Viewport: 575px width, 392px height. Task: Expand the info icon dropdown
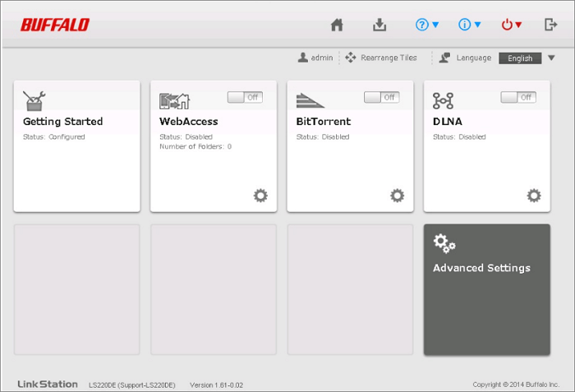470,25
